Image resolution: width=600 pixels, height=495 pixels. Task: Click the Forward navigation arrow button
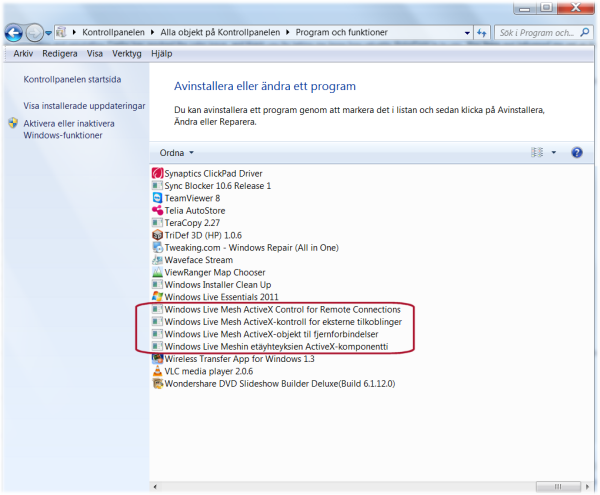(34, 33)
